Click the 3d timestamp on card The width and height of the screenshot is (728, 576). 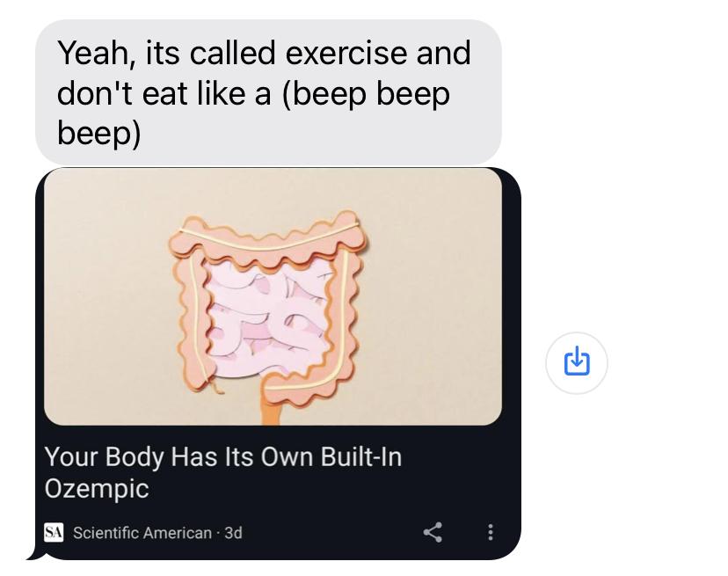pyautogui.click(x=234, y=533)
